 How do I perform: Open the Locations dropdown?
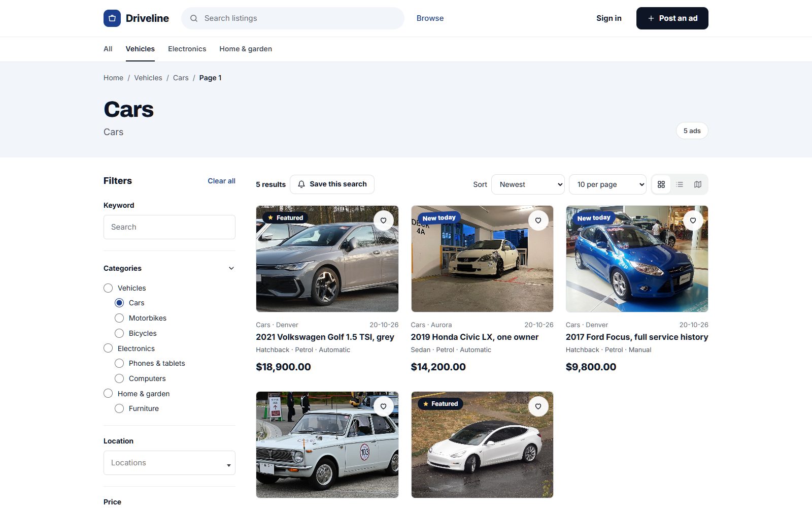[170, 463]
